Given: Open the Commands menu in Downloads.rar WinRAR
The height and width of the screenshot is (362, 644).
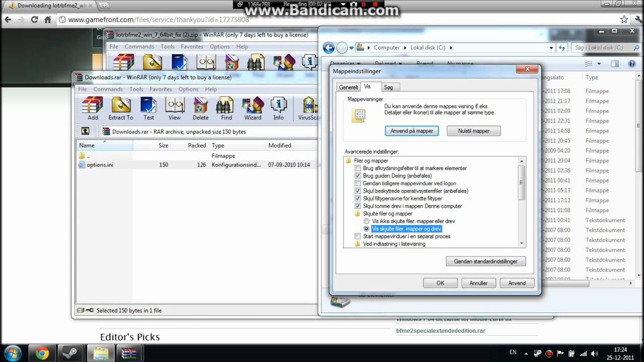Looking at the screenshot, I should point(108,89).
